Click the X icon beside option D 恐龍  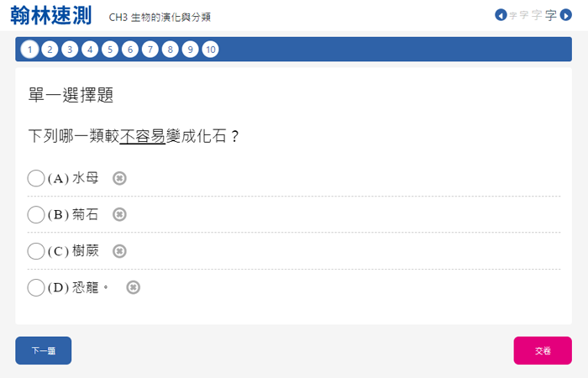pyautogui.click(x=133, y=287)
